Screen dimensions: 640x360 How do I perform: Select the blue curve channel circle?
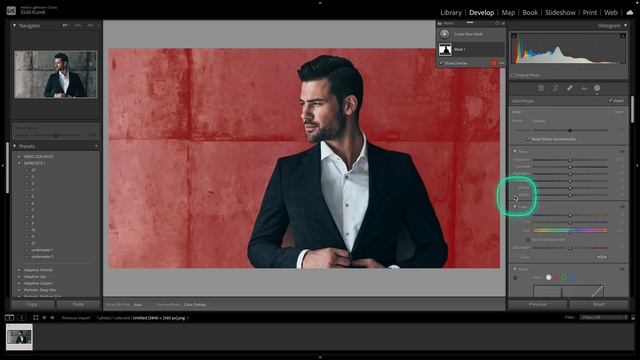[572, 278]
